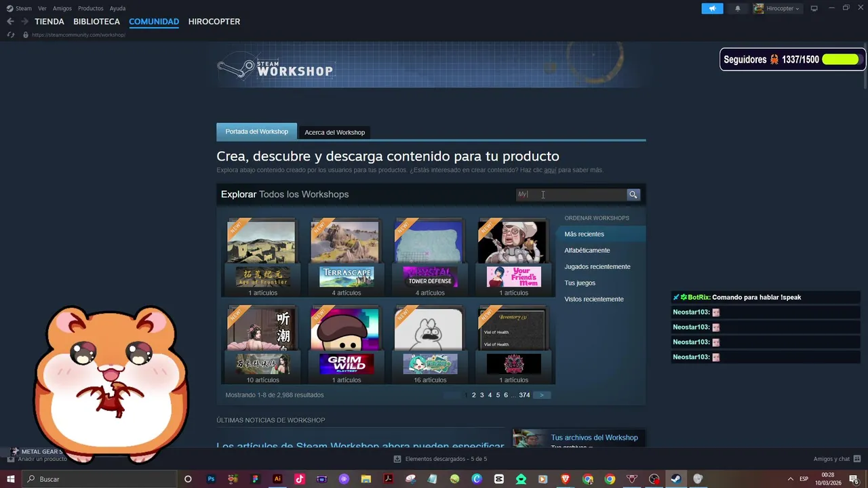Open the announcements megaphone button

(712, 8)
